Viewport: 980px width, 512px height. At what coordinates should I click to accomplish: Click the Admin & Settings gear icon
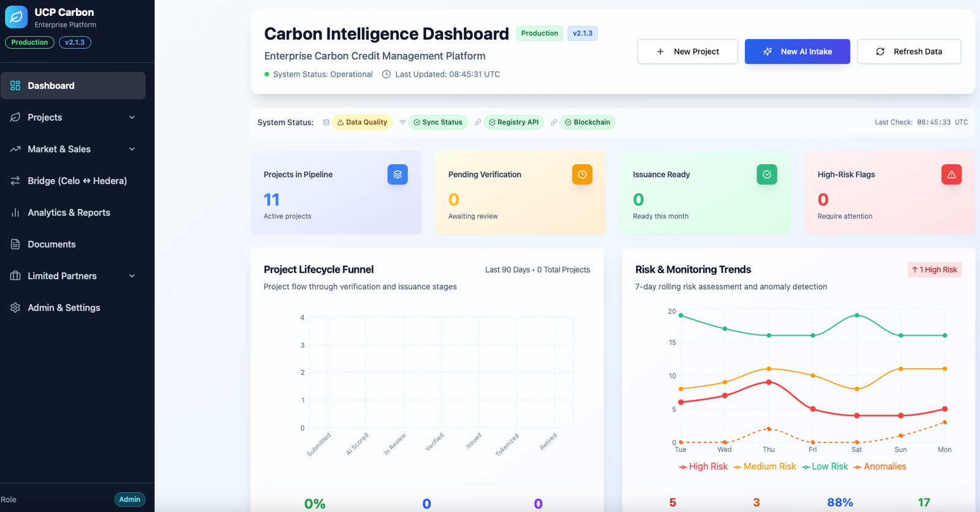tap(15, 307)
